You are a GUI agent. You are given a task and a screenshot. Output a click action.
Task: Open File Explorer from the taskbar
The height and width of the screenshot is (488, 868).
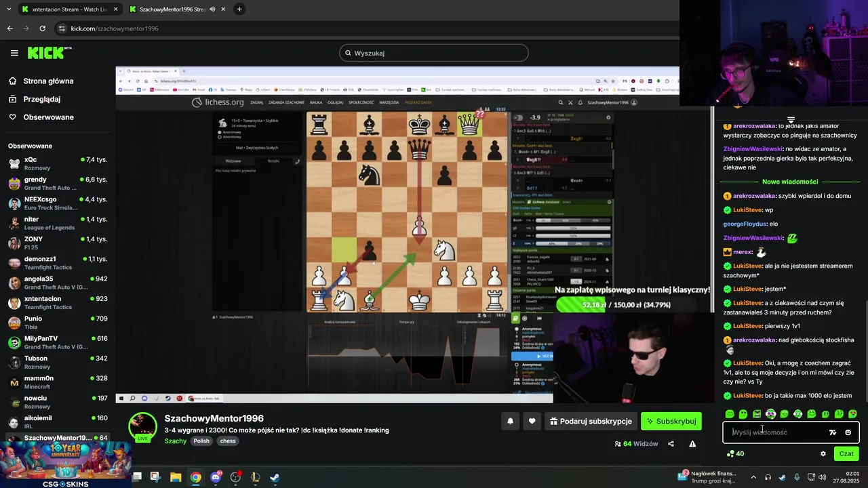pyautogui.click(x=176, y=477)
